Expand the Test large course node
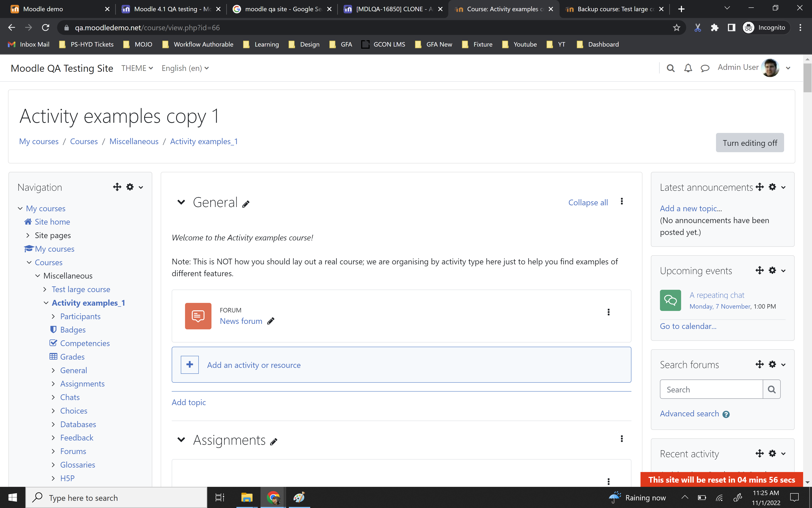Screen dimensions: 812x508 pos(45,289)
